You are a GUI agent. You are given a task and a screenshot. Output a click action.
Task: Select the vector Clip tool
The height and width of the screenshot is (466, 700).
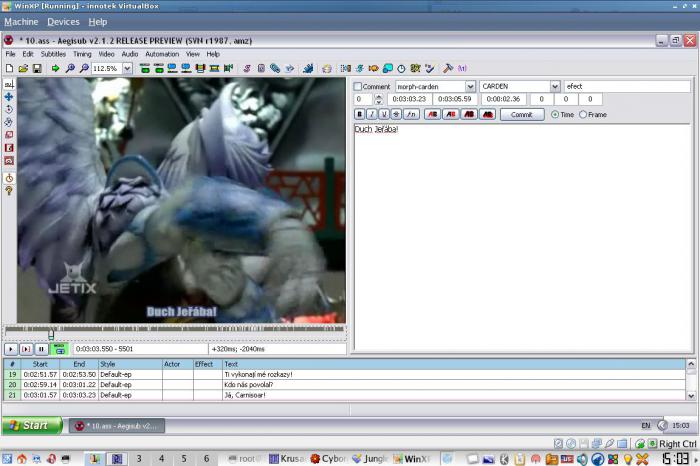click(9, 161)
